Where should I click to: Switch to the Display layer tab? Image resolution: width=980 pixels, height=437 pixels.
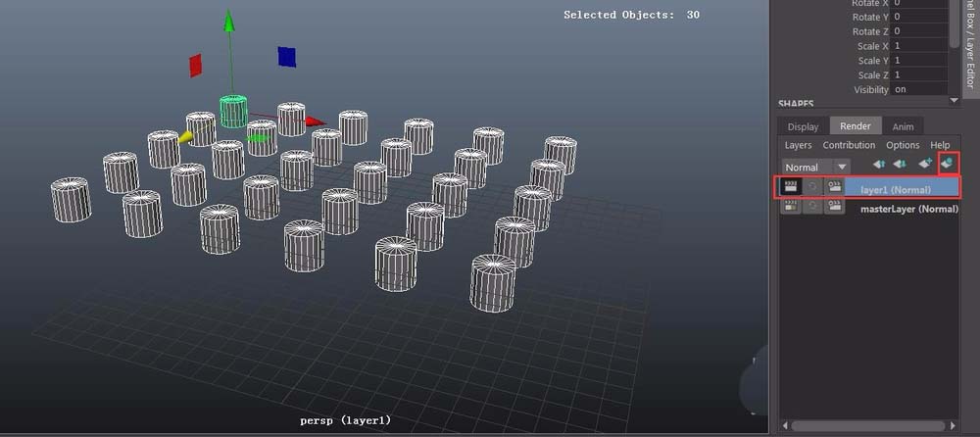pos(804,126)
